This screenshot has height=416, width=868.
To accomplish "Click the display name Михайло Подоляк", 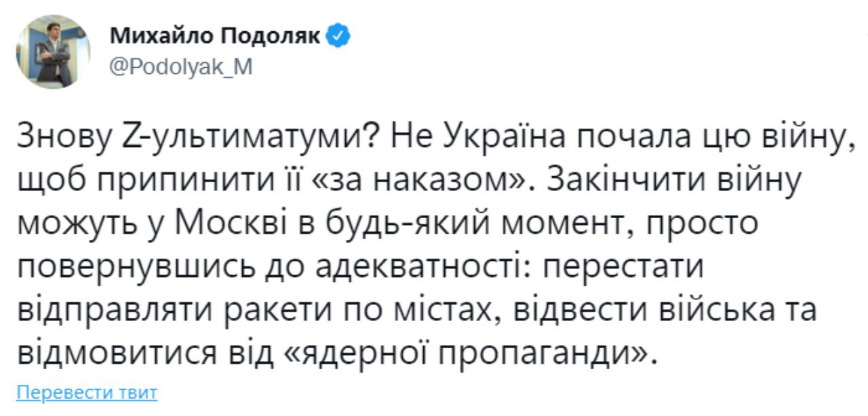I will [217, 30].
